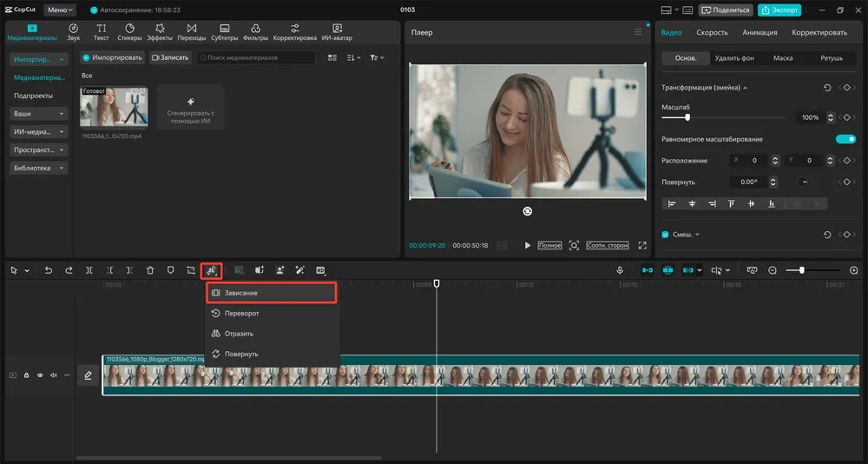Uncheck the Смеш. blend checkbox

pos(666,235)
